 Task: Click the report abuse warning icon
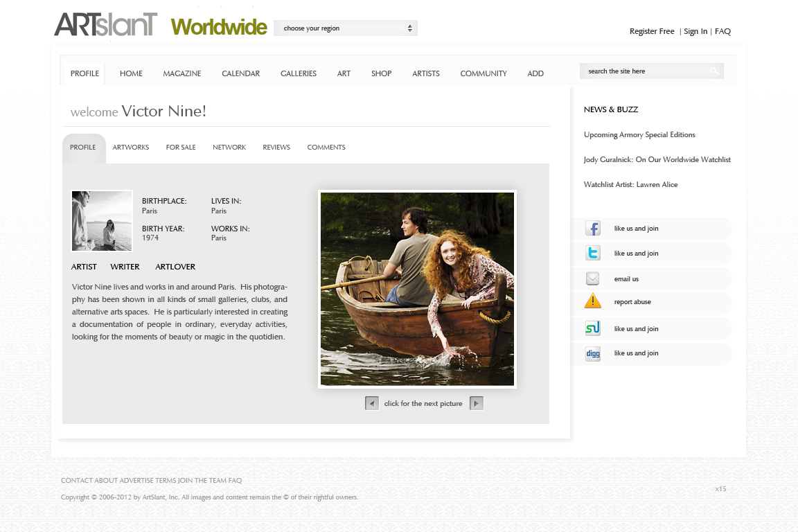coord(592,301)
